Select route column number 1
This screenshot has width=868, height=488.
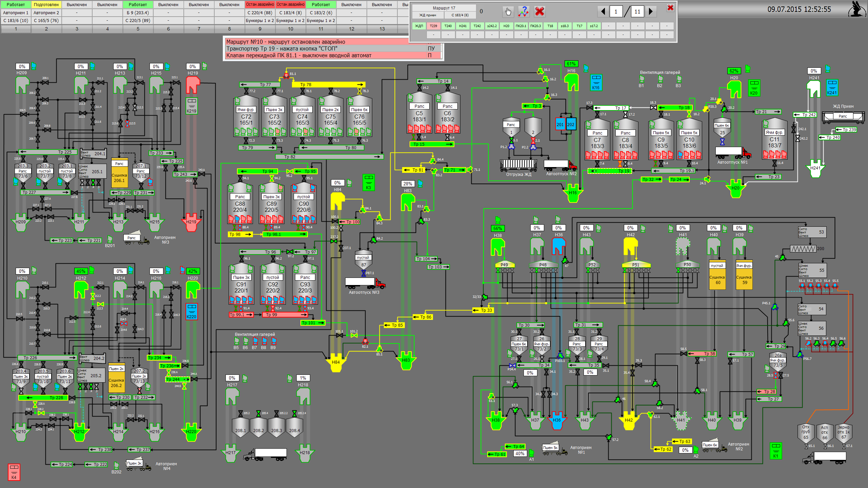[x=16, y=29]
